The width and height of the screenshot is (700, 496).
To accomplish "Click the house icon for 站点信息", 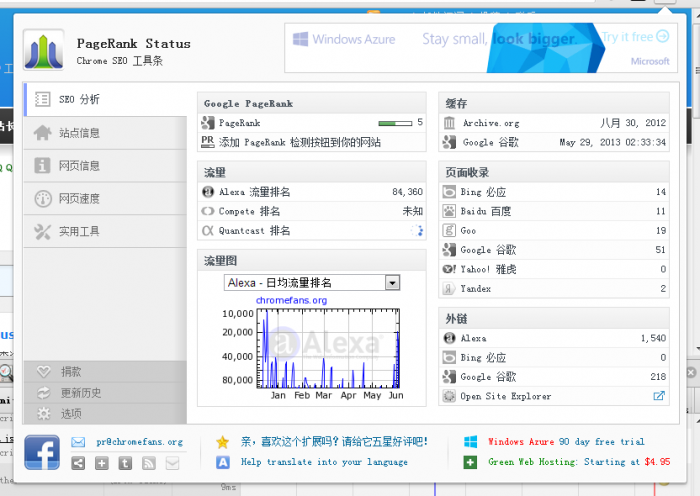I will [42, 133].
